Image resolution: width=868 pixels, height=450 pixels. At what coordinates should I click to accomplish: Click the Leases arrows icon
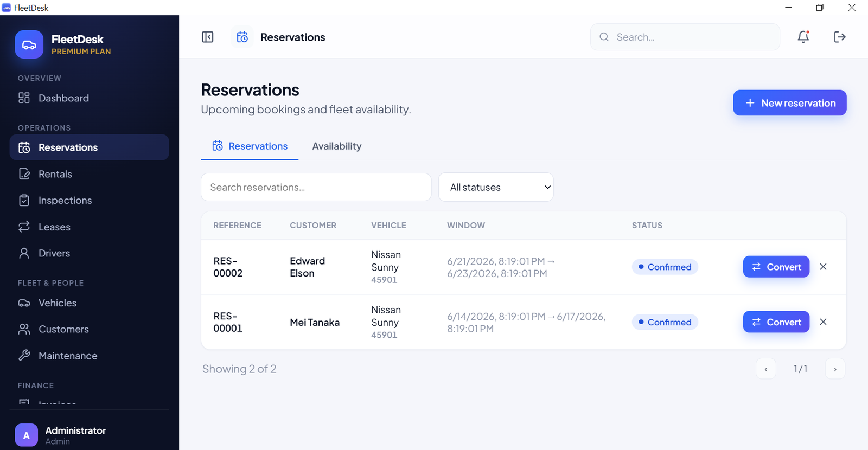point(24,227)
